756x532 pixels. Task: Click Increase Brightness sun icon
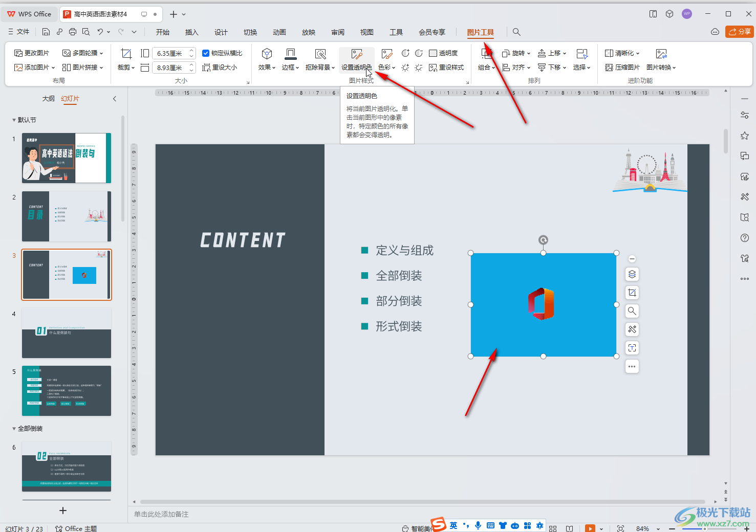[405, 68]
